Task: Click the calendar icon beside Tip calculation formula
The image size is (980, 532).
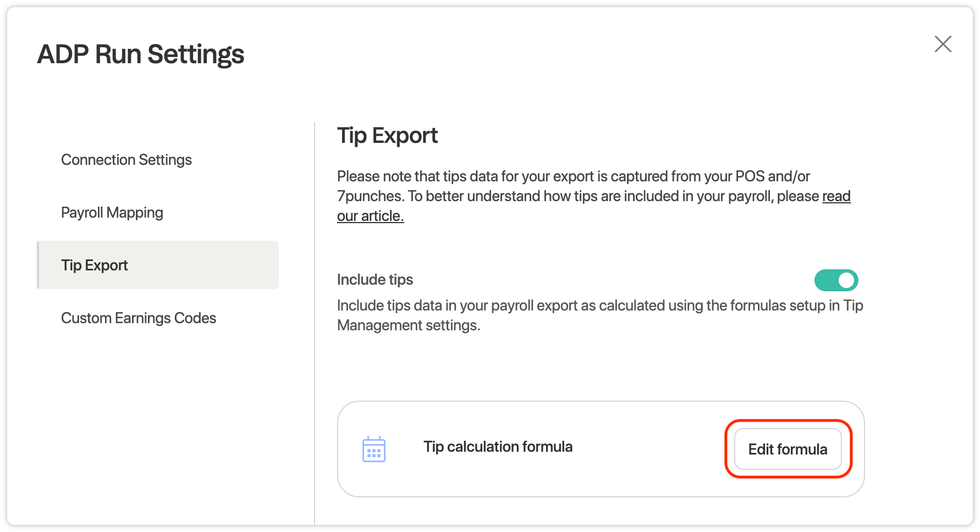Action: coord(374,449)
